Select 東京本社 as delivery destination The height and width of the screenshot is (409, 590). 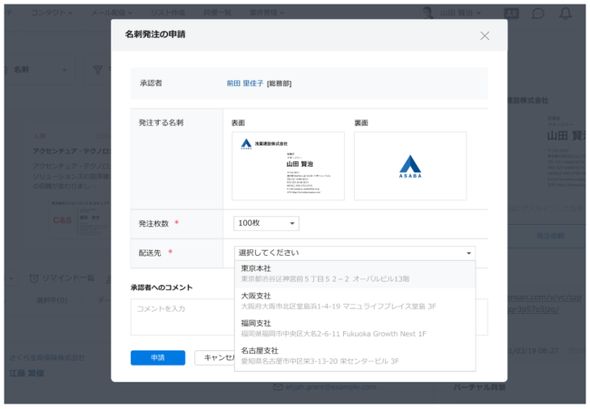click(354, 274)
